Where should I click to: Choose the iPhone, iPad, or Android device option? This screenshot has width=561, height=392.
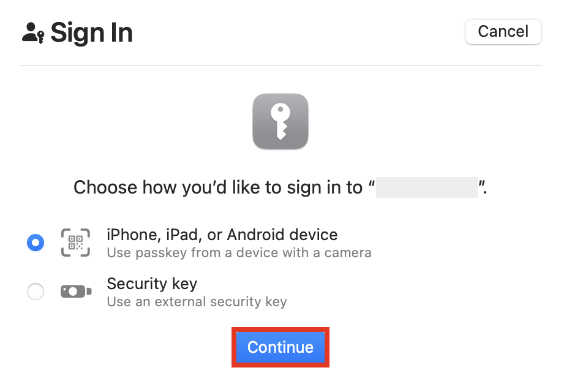click(x=36, y=242)
